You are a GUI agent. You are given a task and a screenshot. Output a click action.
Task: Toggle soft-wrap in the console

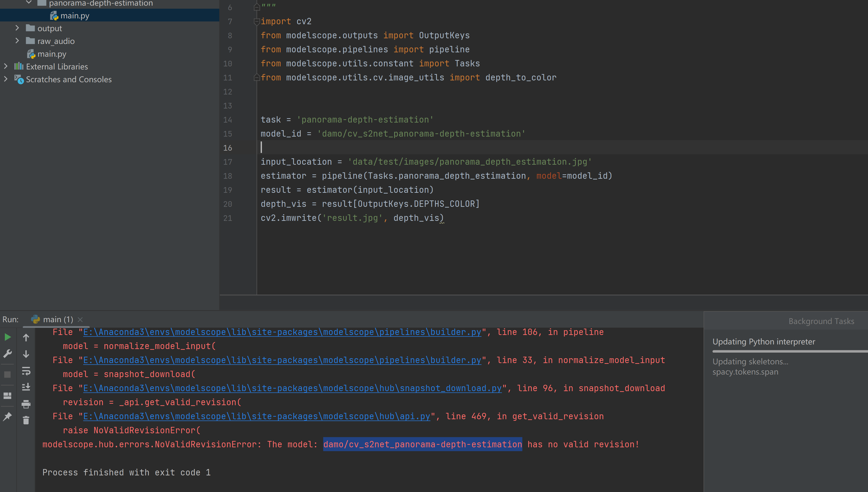26,371
